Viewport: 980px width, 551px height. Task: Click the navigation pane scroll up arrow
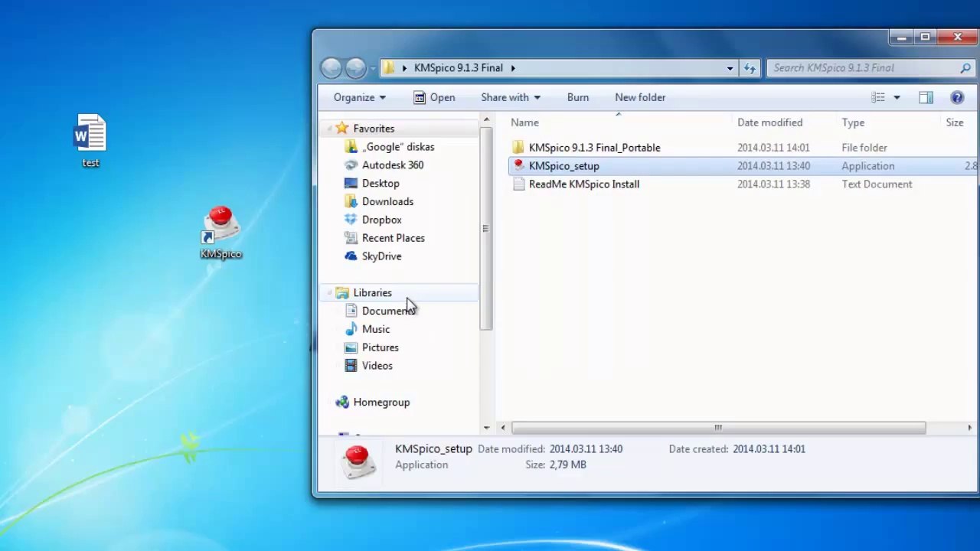coord(486,119)
